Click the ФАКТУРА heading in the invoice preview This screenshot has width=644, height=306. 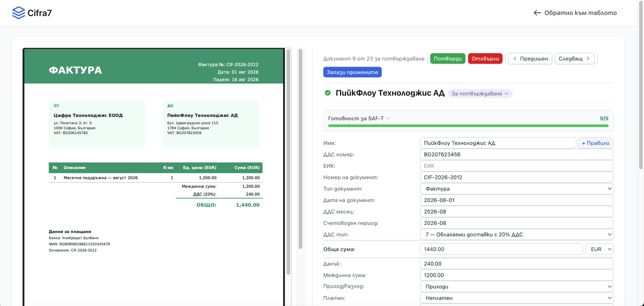pos(75,70)
